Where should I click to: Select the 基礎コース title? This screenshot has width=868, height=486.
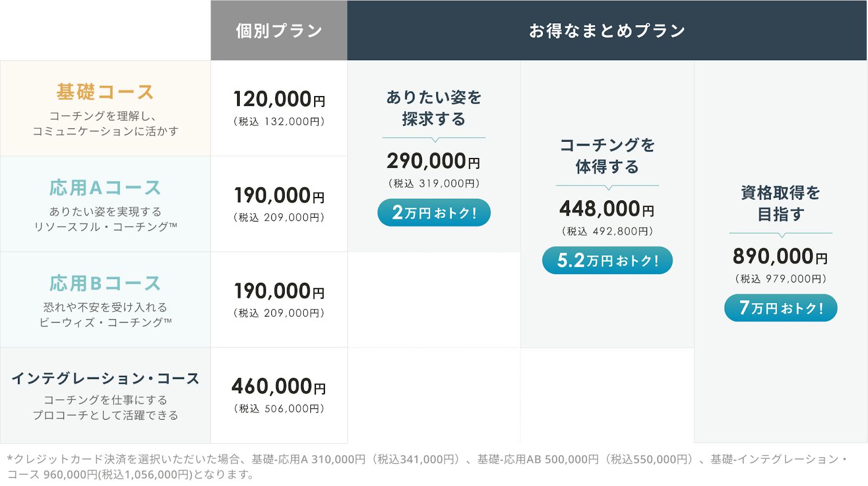(x=105, y=92)
